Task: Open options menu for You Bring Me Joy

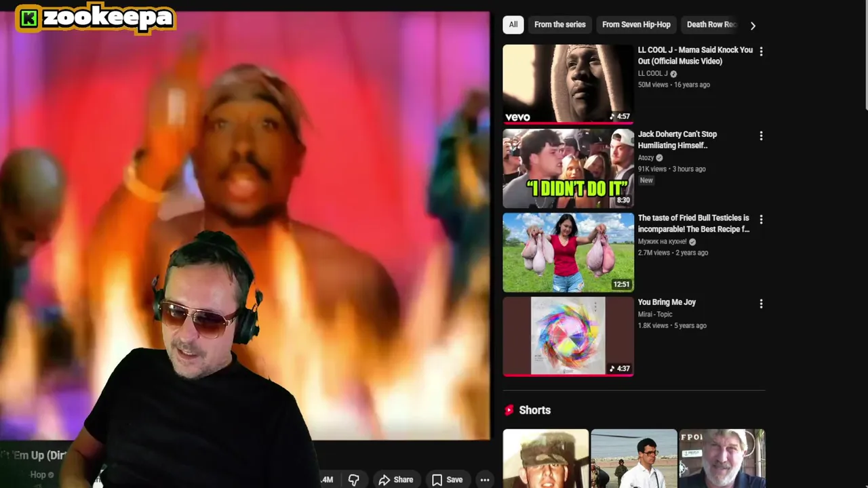Action: point(761,304)
